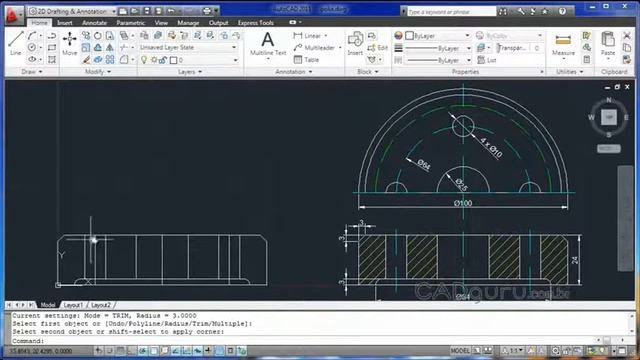
Task: Switch to the Insert ribbon tab
Action: 65,23
